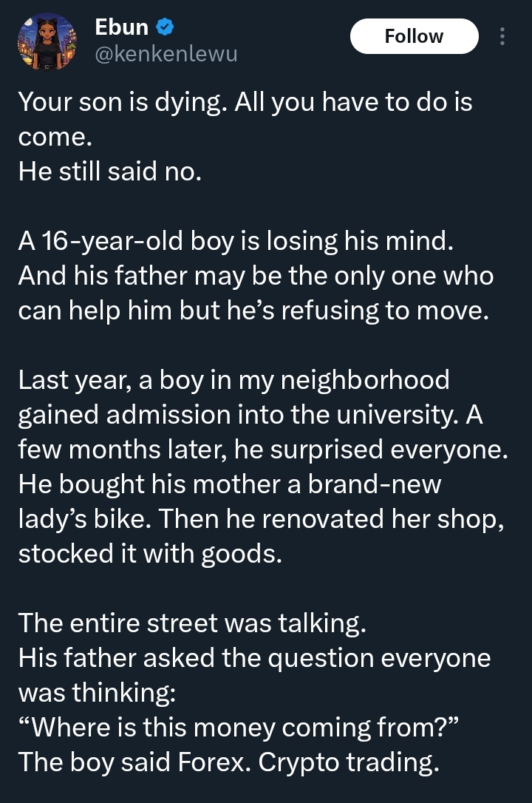This screenshot has height=803, width=532.
Task: Open Ebun's profile picture
Action: [46, 42]
